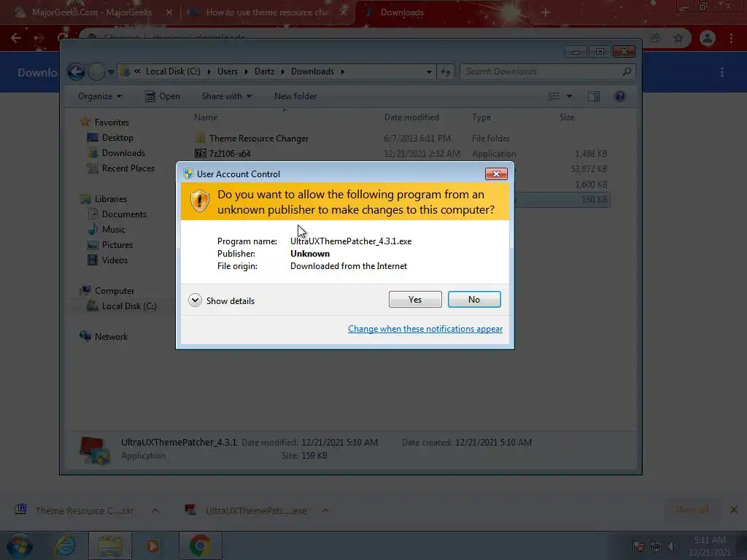Click the Explorer Back arrow button
Viewport: 747px width, 560px height.
(x=76, y=72)
